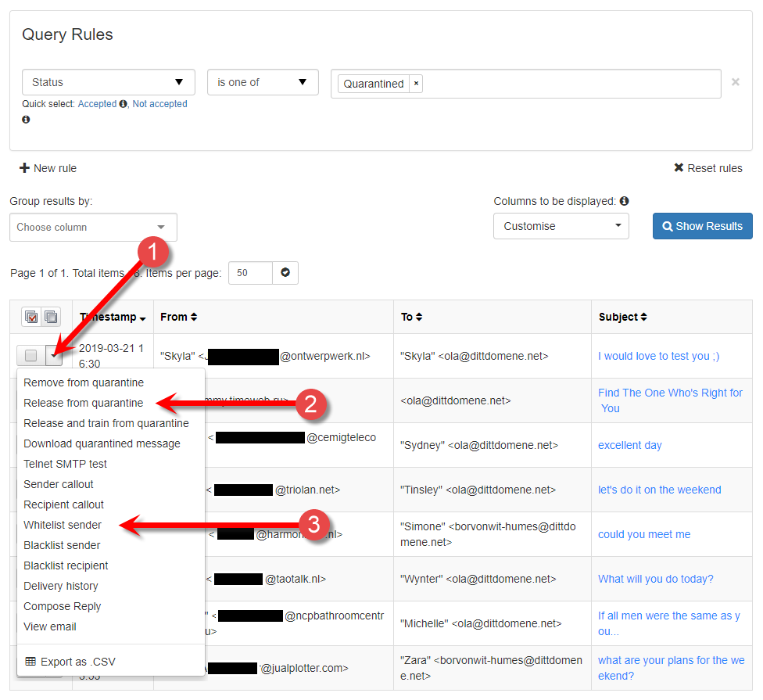Sort by the Timestamp column
Viewport: 763px width, 700px height.
[113, 318]
